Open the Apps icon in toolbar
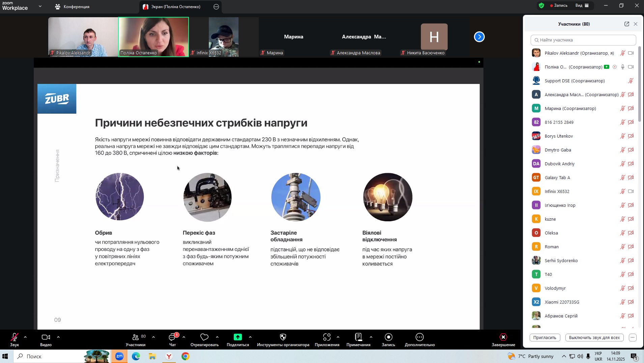The height and width of the screenshot is (363, 644). pyautogui.click(x=327, y=337)
